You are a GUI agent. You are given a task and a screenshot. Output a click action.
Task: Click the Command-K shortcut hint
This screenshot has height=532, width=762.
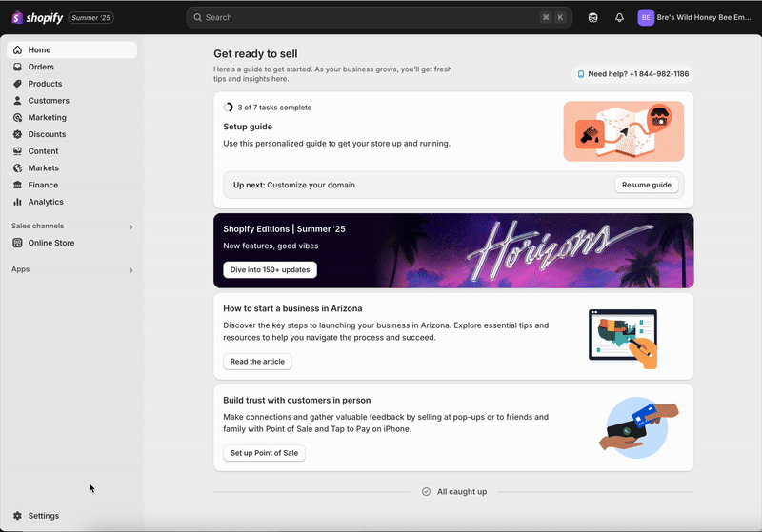click(x=553, y=17)
